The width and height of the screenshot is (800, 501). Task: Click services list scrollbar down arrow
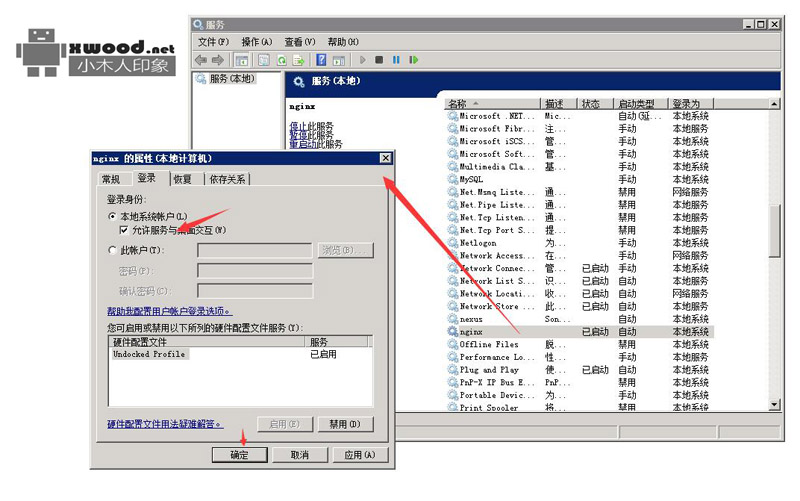[774, 405]
